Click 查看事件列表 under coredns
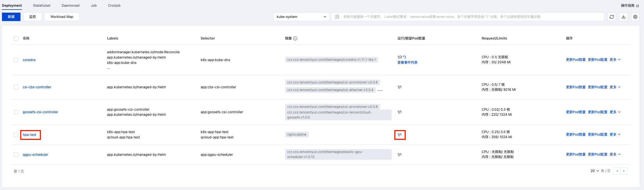This screenshot has width=644, height=190. click(x=407, y=62)
